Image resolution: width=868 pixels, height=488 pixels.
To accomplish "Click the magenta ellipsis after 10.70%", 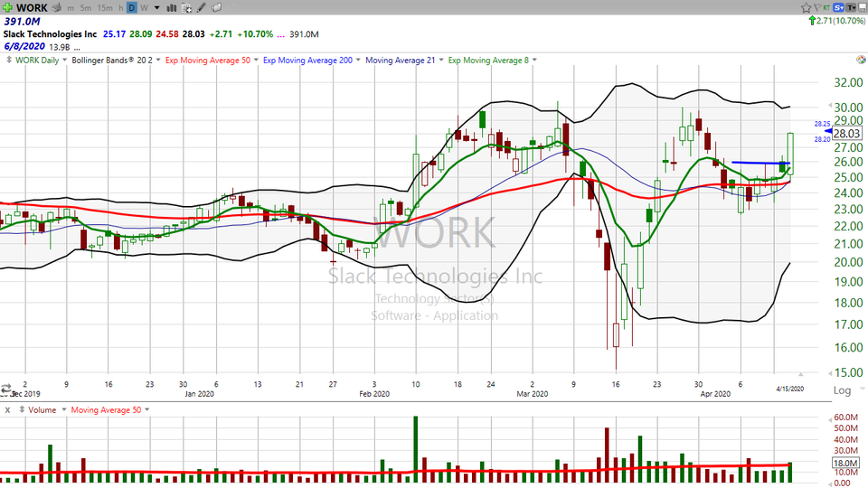I will point(280,34).
